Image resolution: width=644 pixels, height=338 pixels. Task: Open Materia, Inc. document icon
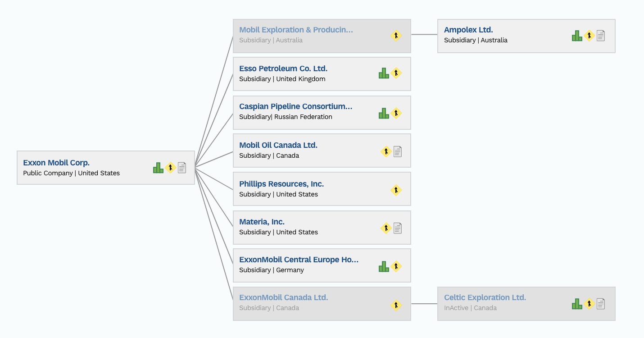(x=398, y=228)
